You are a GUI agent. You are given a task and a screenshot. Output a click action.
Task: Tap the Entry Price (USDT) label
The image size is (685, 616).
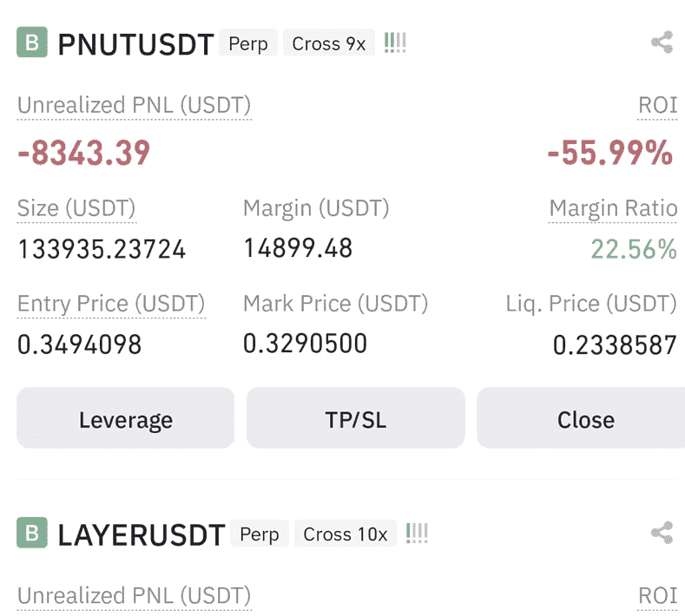(111, 304)
